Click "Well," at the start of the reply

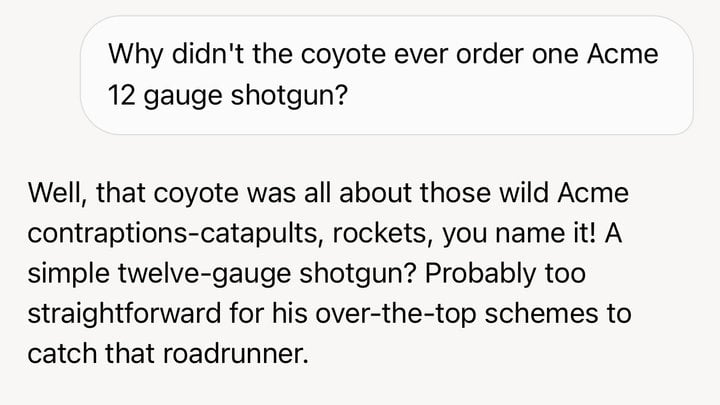(57, 192)
